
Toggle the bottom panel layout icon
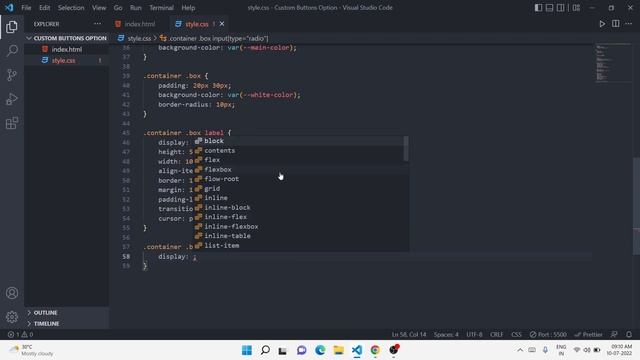point(549,8)
